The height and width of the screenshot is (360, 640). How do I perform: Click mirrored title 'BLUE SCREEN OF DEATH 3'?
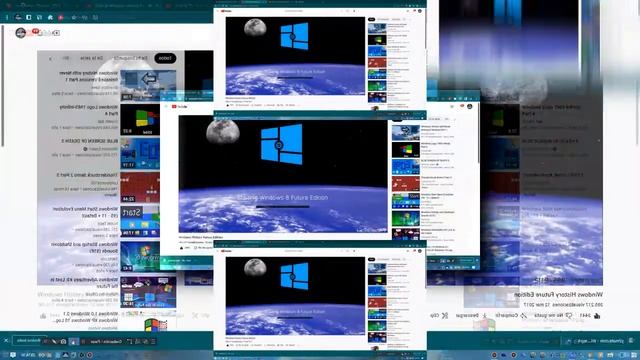89,141
